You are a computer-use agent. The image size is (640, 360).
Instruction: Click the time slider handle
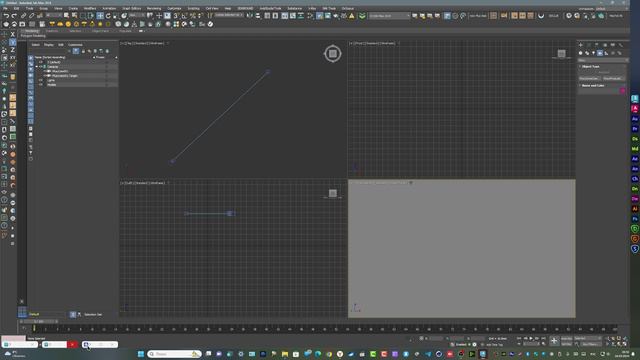coord(39,322)
